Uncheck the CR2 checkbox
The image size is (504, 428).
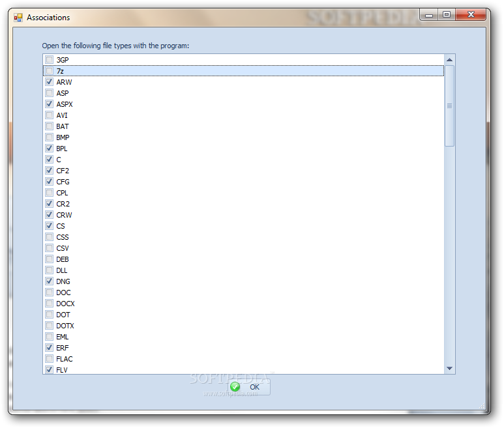(49, 203)
